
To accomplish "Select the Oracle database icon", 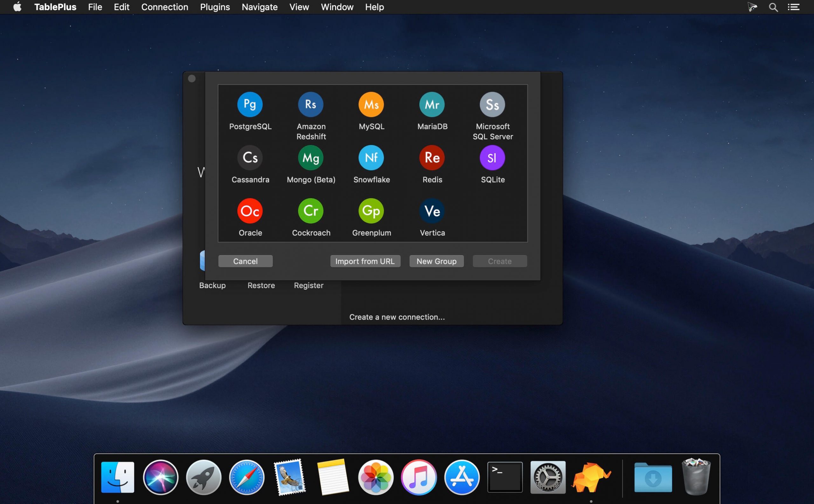I will (250, 211).
